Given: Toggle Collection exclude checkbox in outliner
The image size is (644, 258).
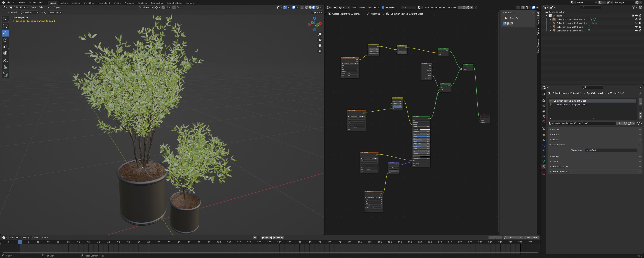Looking at the screenshot, I should coord(633,15).
